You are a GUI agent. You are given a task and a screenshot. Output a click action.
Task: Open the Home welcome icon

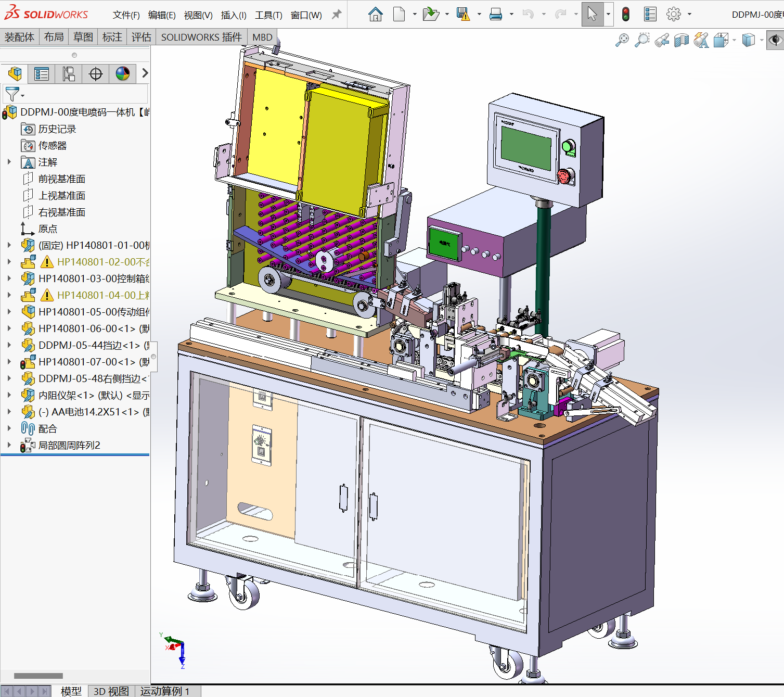tap(375, 14)
